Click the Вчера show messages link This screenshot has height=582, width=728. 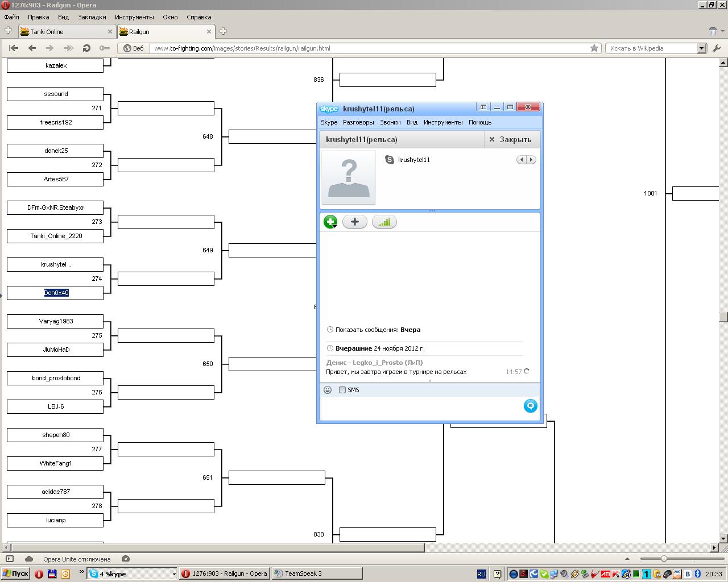410,330
